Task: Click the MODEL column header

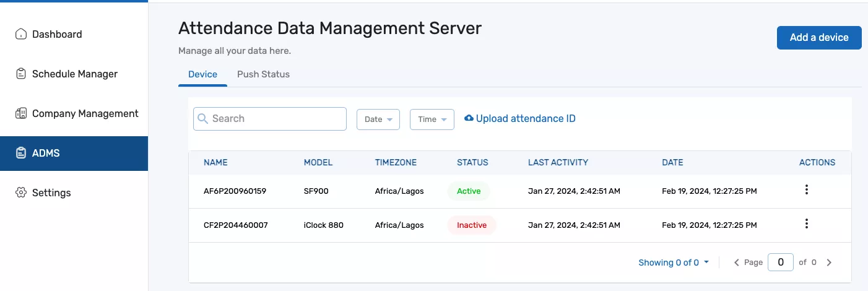Action: [x=318, y=163]
